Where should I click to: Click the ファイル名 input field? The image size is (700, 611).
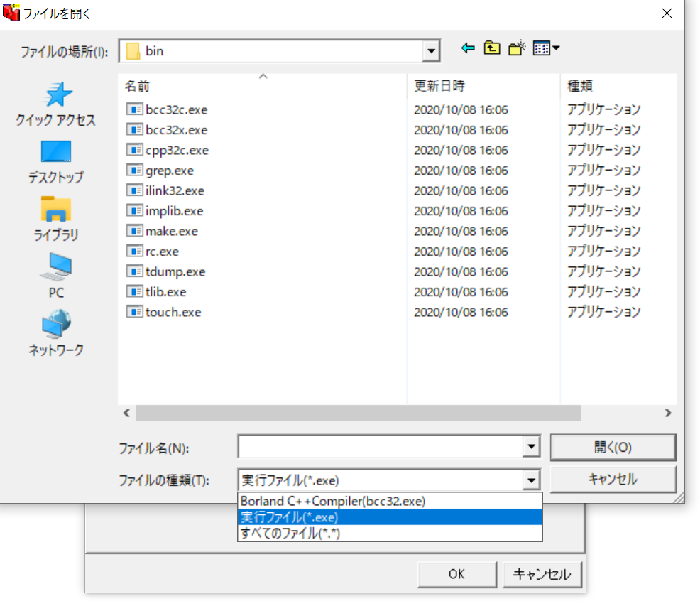pos(381,446)
